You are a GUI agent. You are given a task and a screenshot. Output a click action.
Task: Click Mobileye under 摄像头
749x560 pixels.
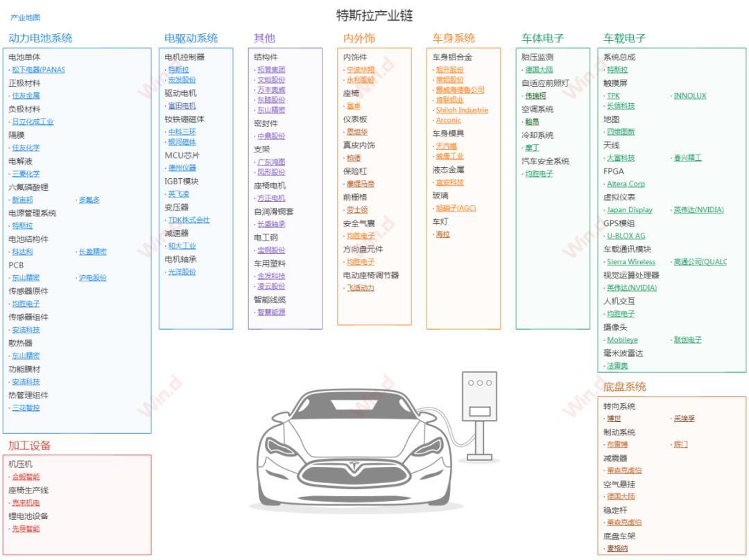[x=622, y=340]
